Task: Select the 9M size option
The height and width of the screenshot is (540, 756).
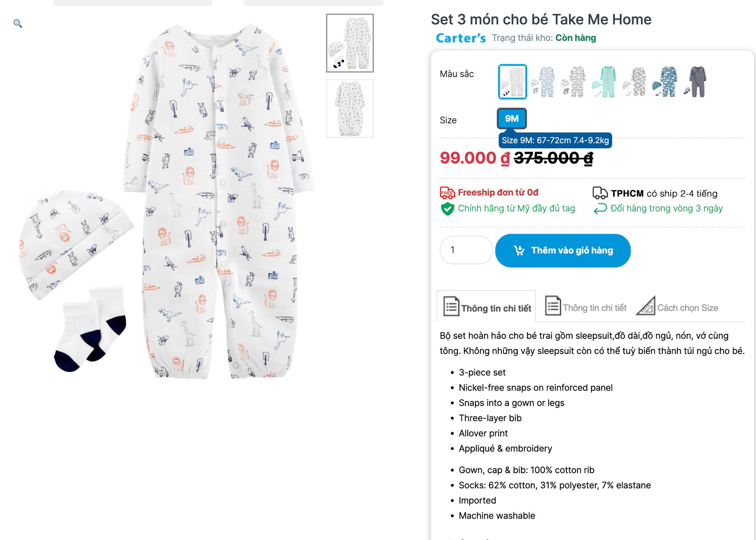Action: [512, 118]
